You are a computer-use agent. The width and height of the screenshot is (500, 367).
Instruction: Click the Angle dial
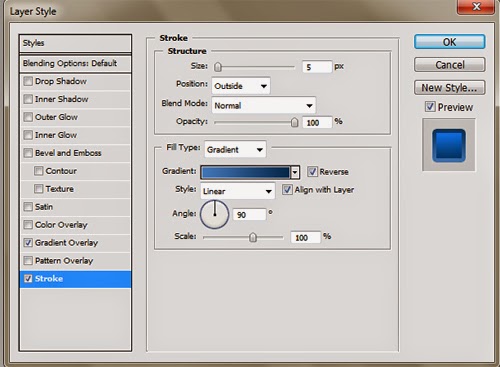point(214,214)
